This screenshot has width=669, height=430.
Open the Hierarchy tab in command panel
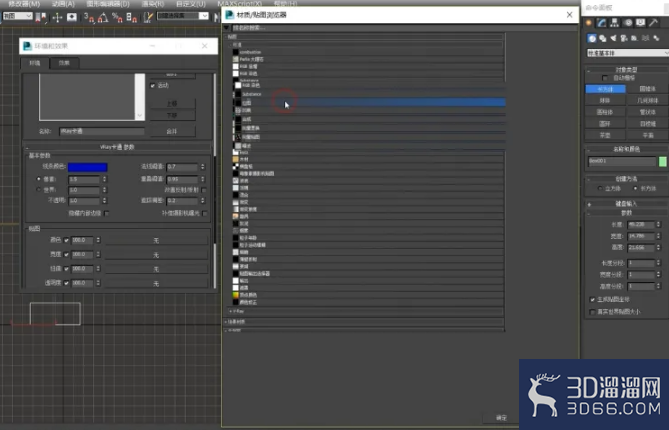point(614,23)
